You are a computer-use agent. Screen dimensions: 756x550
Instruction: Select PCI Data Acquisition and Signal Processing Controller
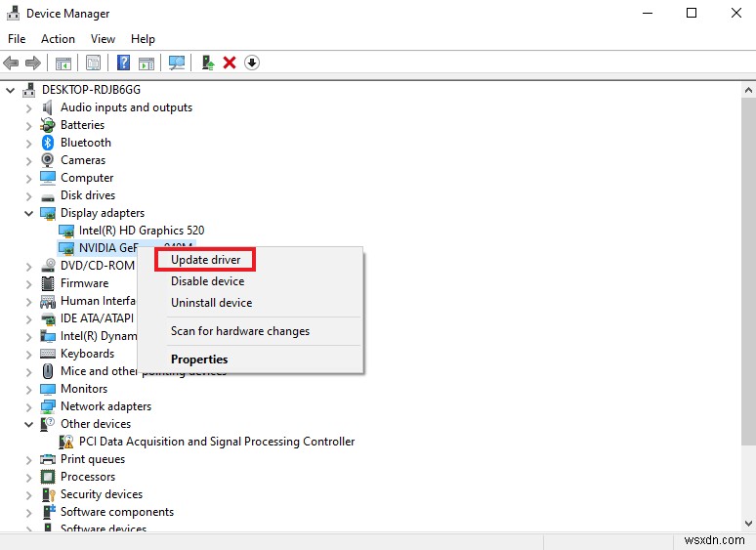pos(217,442)
